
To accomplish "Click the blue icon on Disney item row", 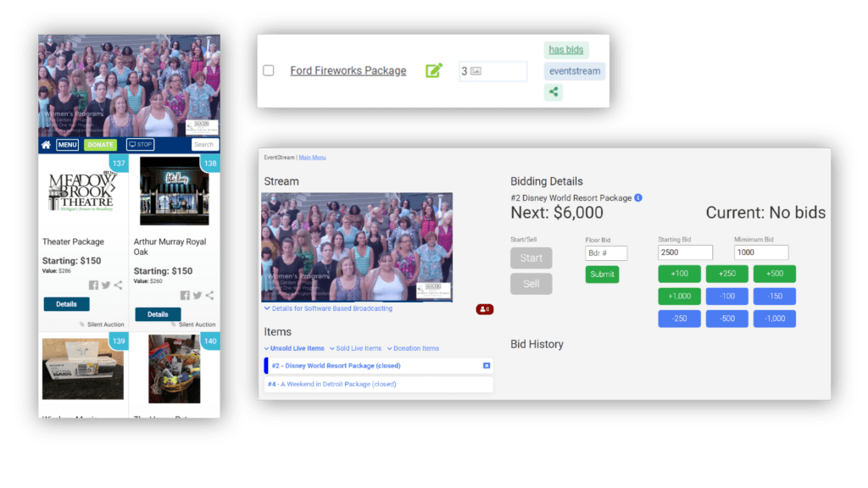I will [487, 366].
